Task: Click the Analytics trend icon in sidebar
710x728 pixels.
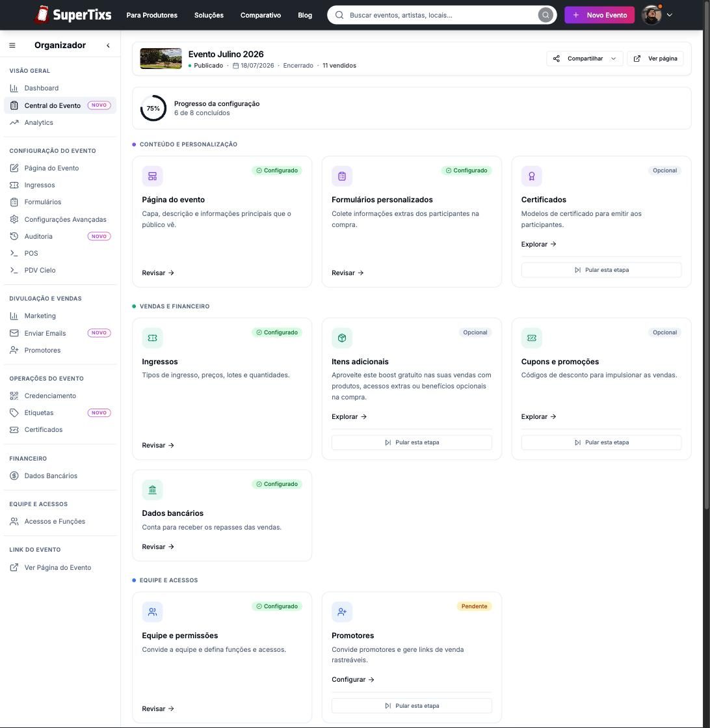Action: (x=14, y=122)
